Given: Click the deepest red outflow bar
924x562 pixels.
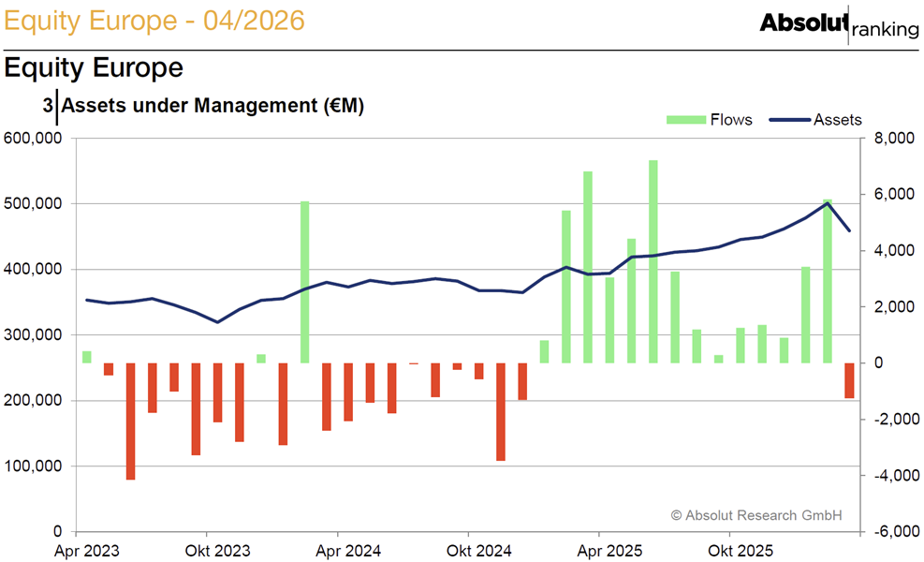Looking at the screenshot, I should (131, 421).
